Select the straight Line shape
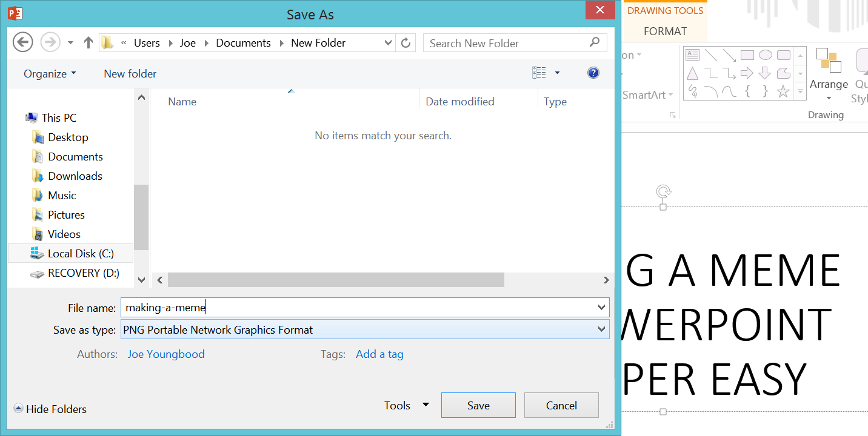The width and height of the screenshot is (868, 436). (711, 55)
